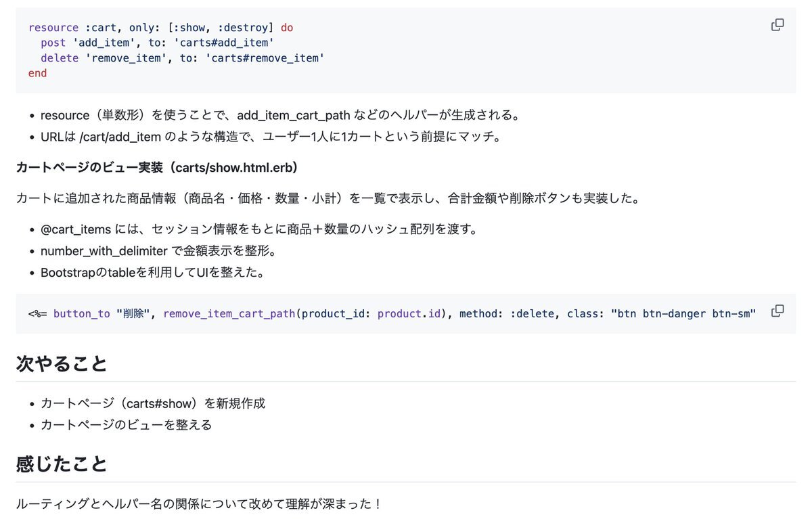Click the @cart_items bullet item
The image size is (812, 519).
coord(259,229)
